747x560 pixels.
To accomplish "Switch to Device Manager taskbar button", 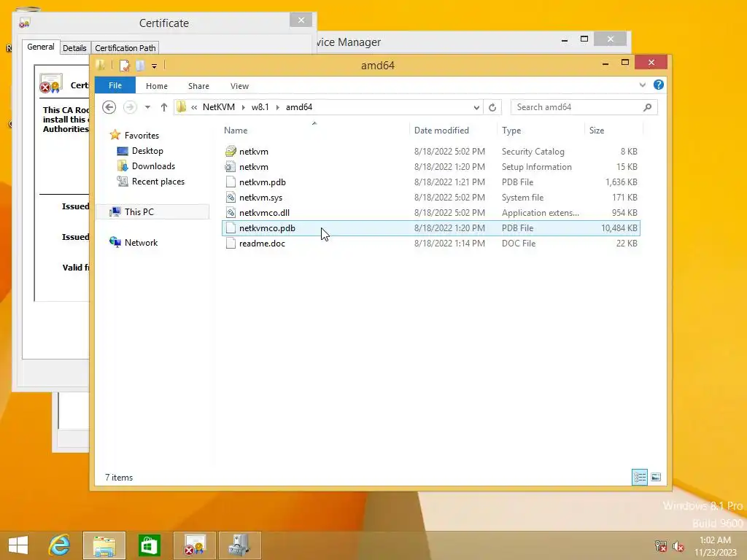I will [x=239, y=545].
